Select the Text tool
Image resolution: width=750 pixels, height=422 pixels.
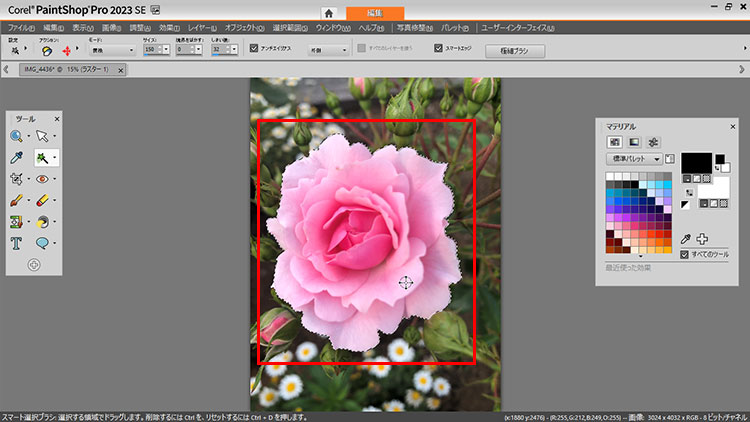tap(17, 242)
